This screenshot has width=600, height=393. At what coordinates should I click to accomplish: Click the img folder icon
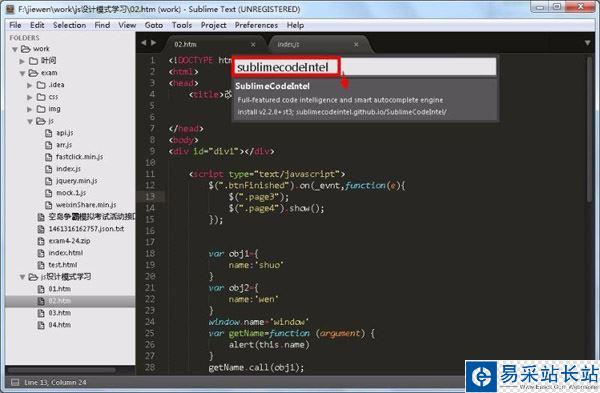click(41, 109)
